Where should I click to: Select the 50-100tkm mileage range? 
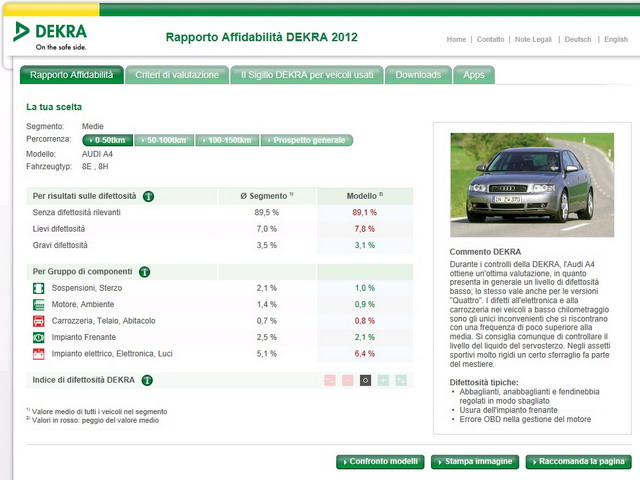point(164,140)
